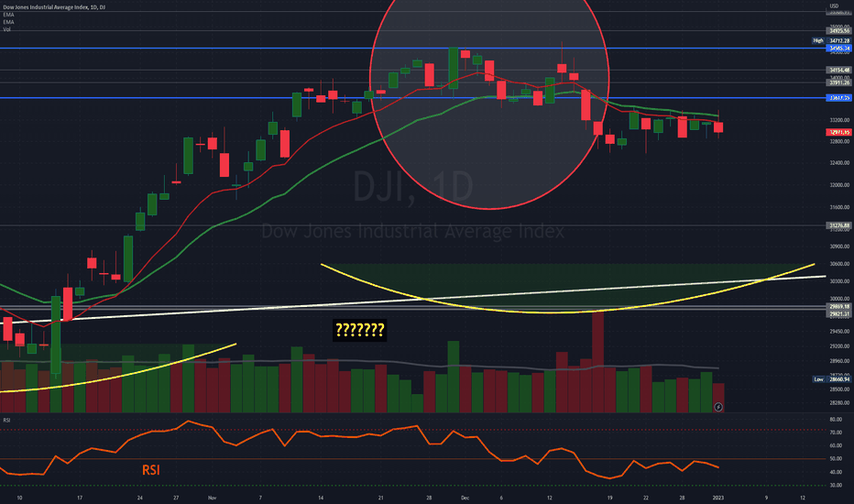
Task: Click the red current price label on the axis
Action: (x=838, y=132)
